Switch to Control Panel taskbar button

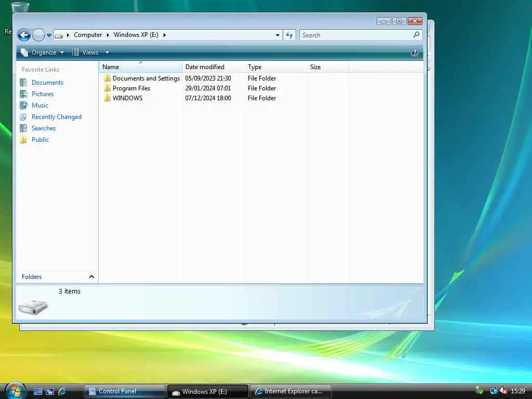coord(124,391)
